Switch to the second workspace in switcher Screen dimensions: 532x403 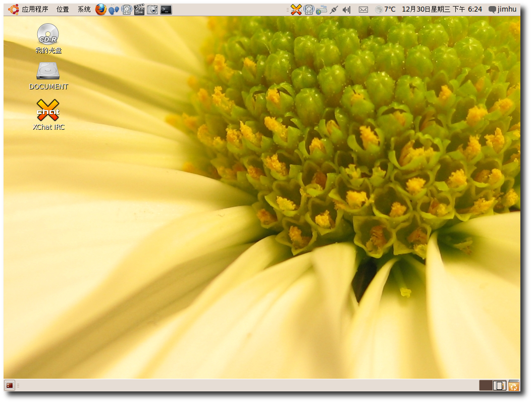pyautogui.click(x=499, y=385)
